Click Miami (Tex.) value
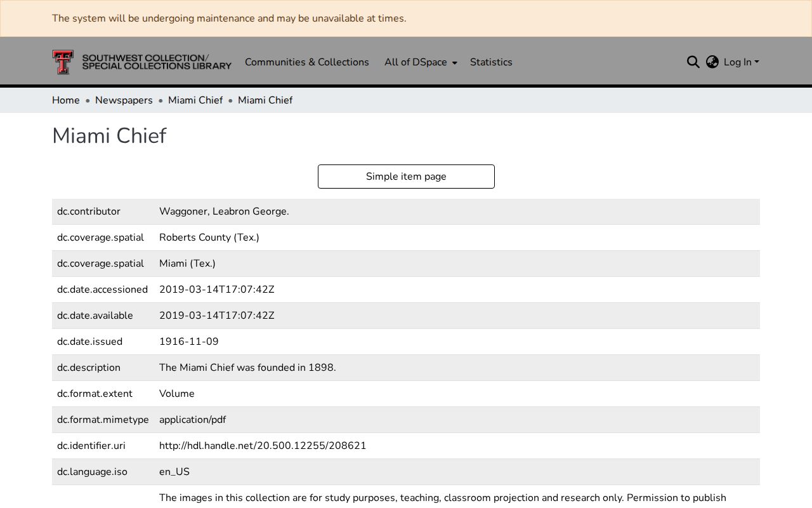The image size is (812, 508). coord(187,264)
